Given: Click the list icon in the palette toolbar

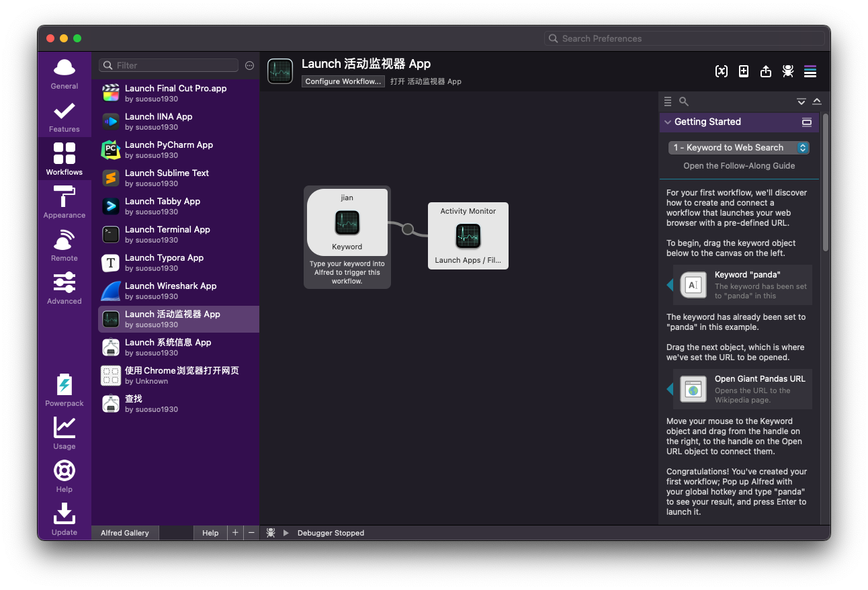Looking at the screenshot, I should pos(668,101).
